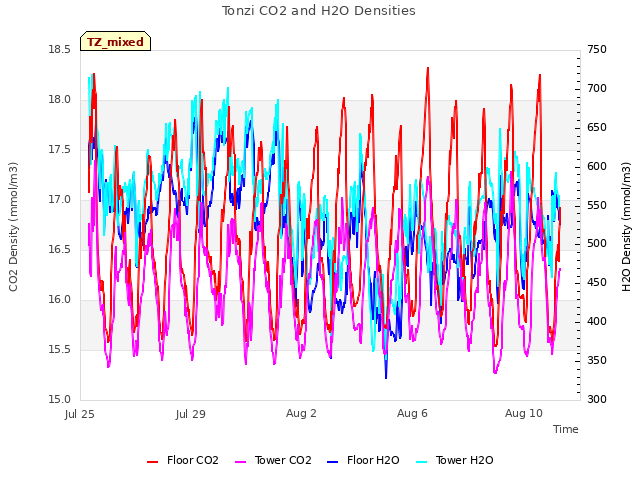Click the 15.0 CO2 axis value
This screenshot has width=640, height=480.
point(60,400)
